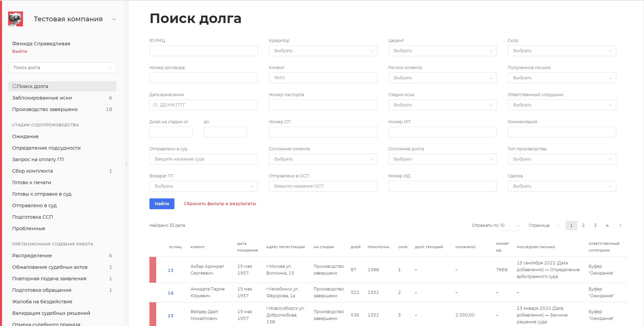
Task: Click the Выйти logout link
Action: [x=20, y=51]
